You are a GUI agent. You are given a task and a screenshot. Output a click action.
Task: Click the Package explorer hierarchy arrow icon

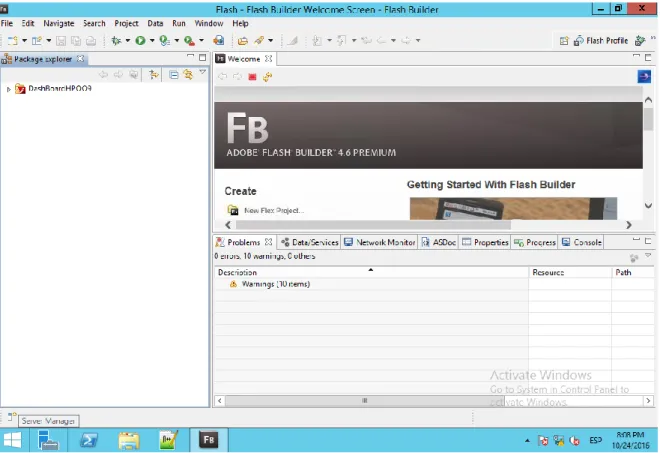coord(154,75)
